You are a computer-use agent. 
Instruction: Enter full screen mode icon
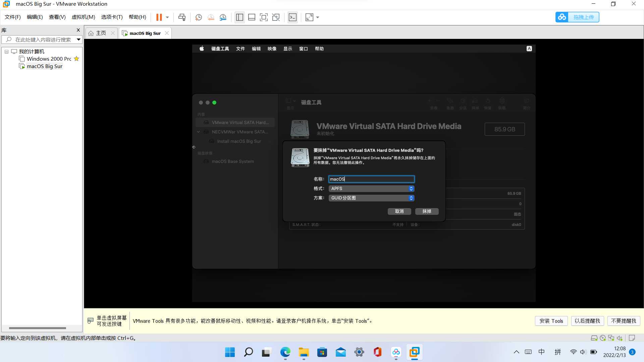[264, 17]
